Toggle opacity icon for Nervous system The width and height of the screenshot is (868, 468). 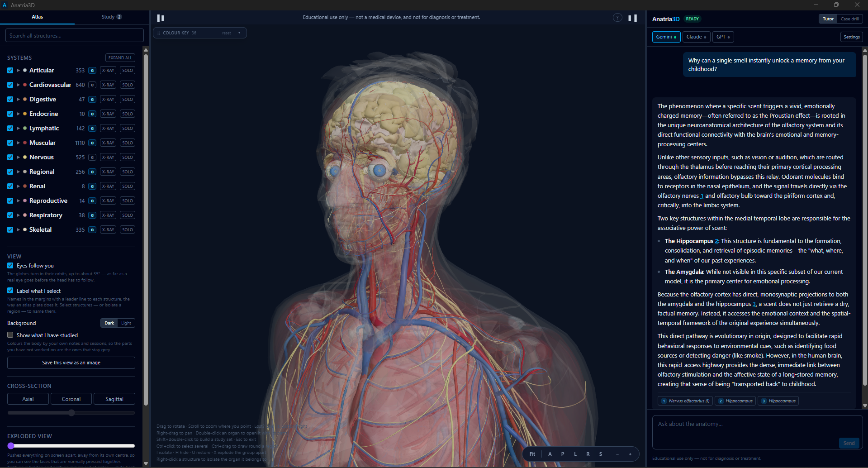92,158
